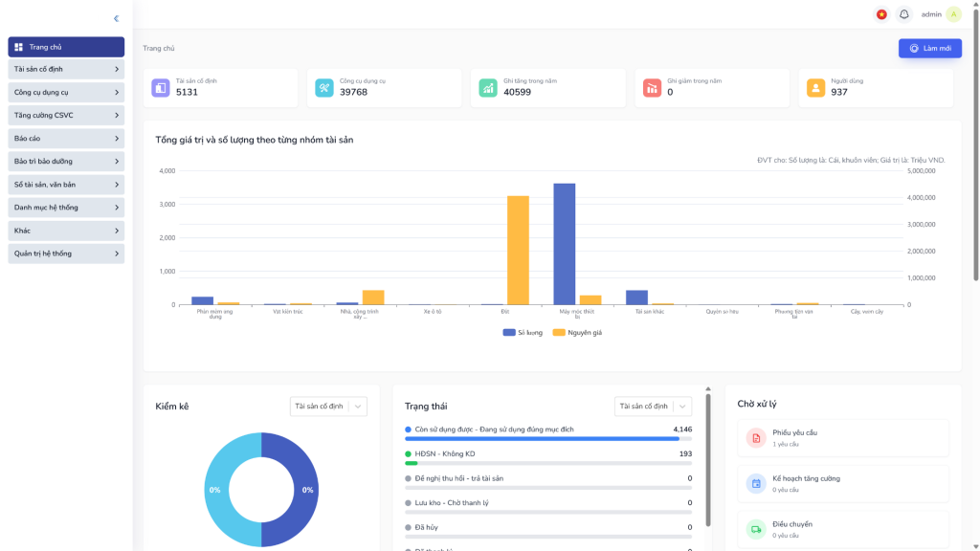Click the Công cụ dụng cụ tools icon
980x551 pixels.
(325, 86)
